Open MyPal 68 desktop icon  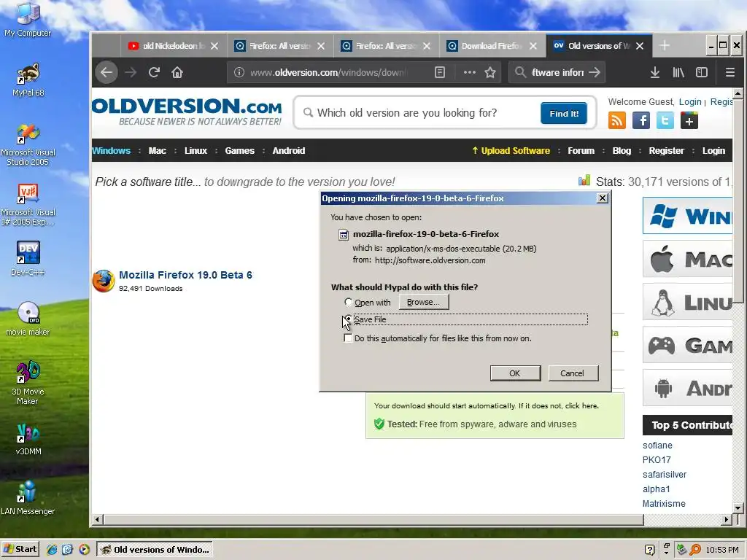28,79
